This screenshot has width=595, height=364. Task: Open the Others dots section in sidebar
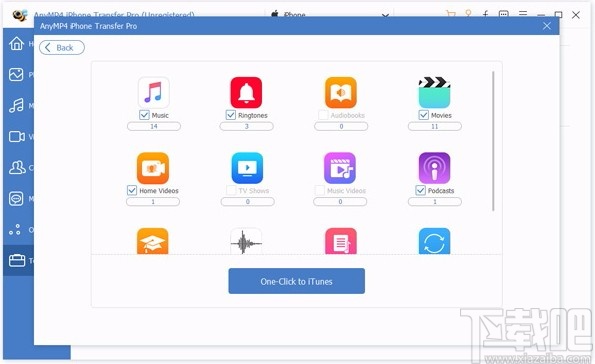click(x=15, y=230)
